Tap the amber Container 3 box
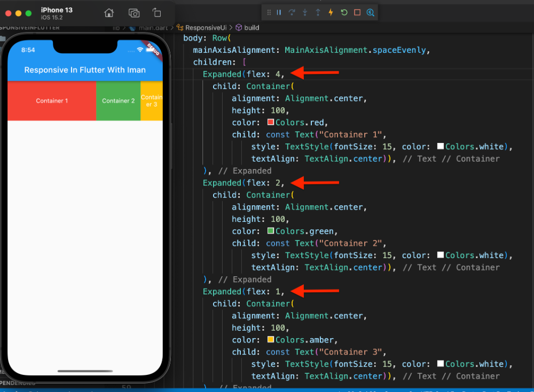 coord(152,101)
